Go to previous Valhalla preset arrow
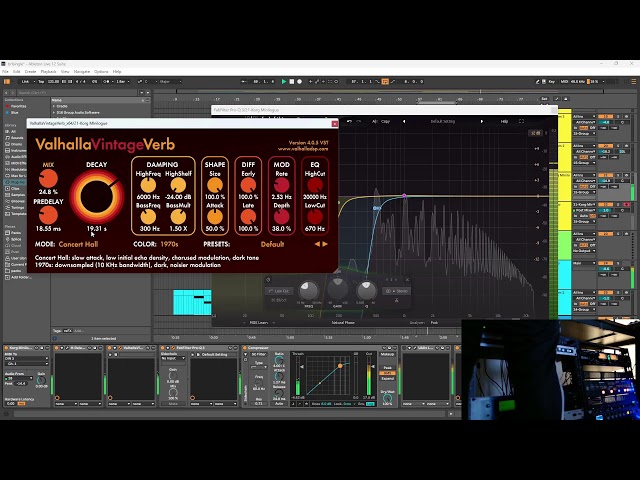640x480 pixels. 317,244
